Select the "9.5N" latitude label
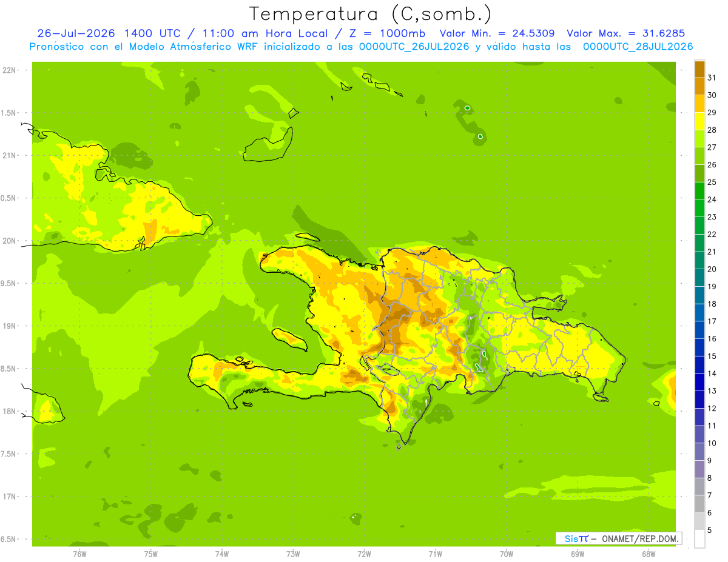This screenshot has width=728, height=562. tap(9, 284)
